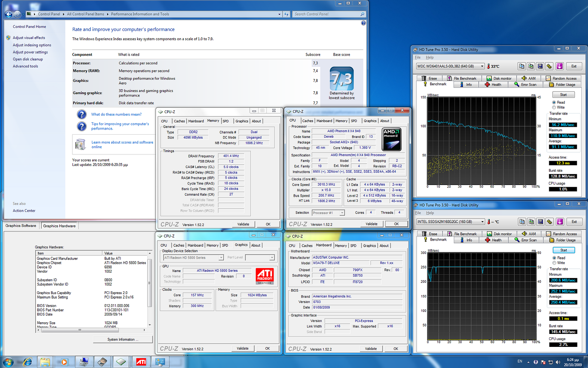Image resolution: width=588 pixels, height=368 pixels.
Task: Click Validate in CPU-Z Mainboard window
Action: coord(371,349)
